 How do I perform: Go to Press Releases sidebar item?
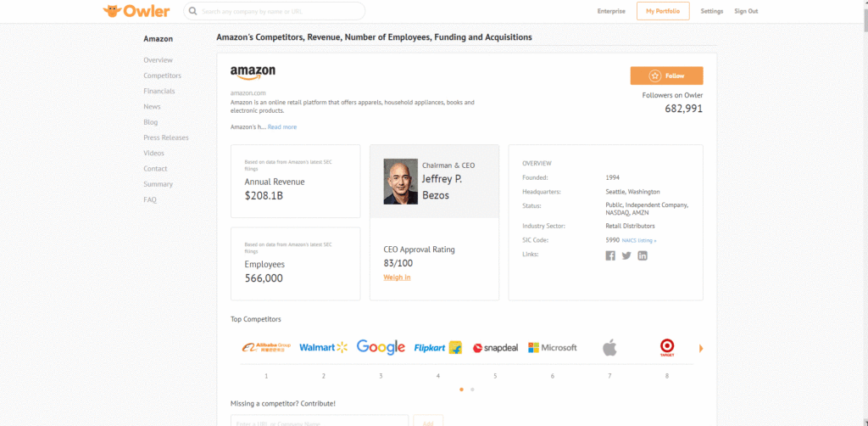166,137
